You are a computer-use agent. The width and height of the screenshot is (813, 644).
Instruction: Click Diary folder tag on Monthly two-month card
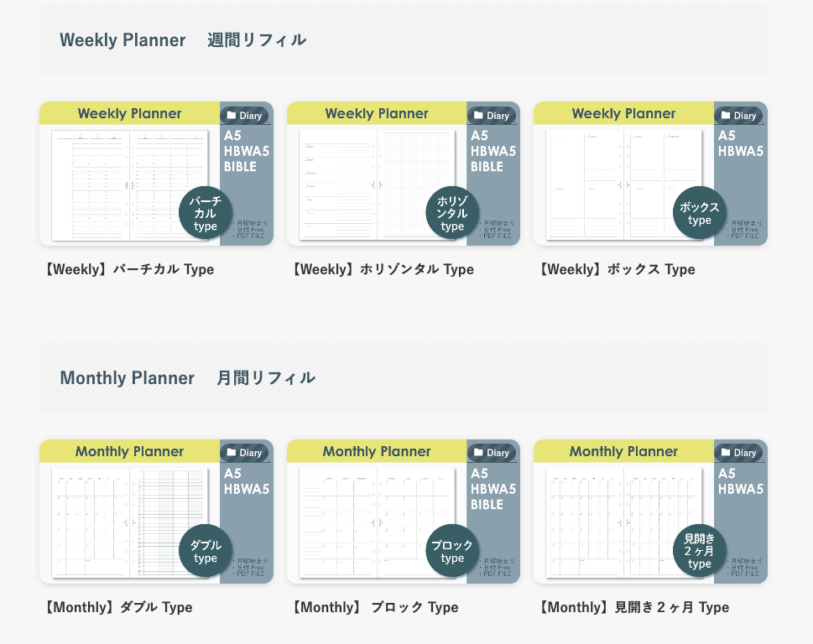[738, 453]
